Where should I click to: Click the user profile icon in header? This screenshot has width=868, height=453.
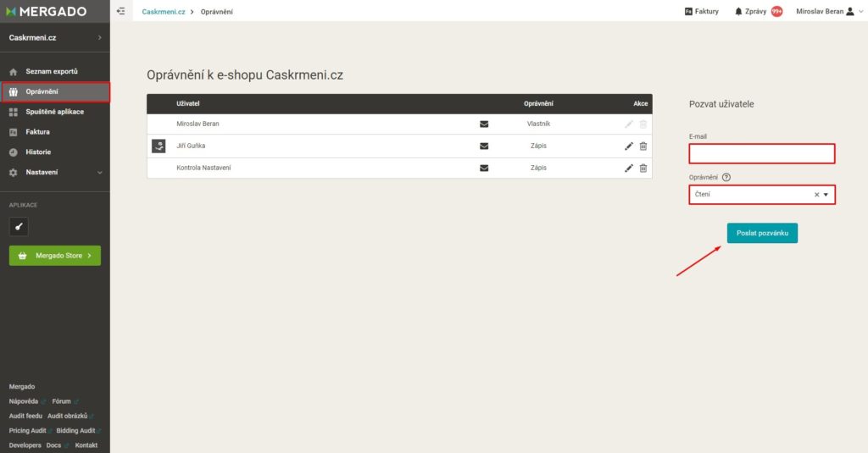coord(850,11)
